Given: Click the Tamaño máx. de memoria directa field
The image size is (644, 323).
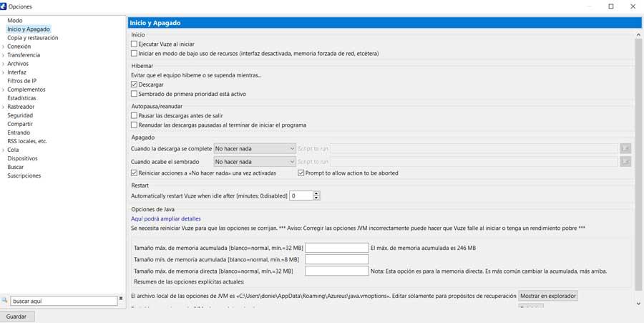Looking at the screenshot, I should click(337, 271).
